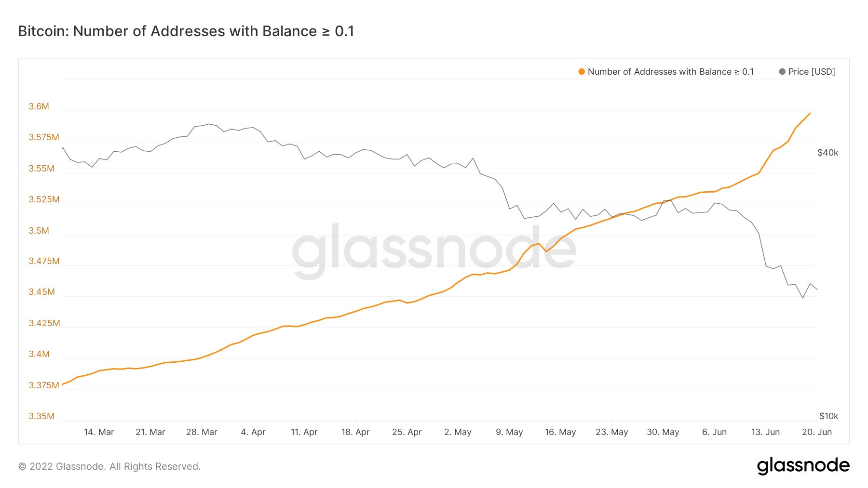The height and width of the screenshot is (488, 868).
Task: Select the 9. May date axis label
Action: point(509,432)
